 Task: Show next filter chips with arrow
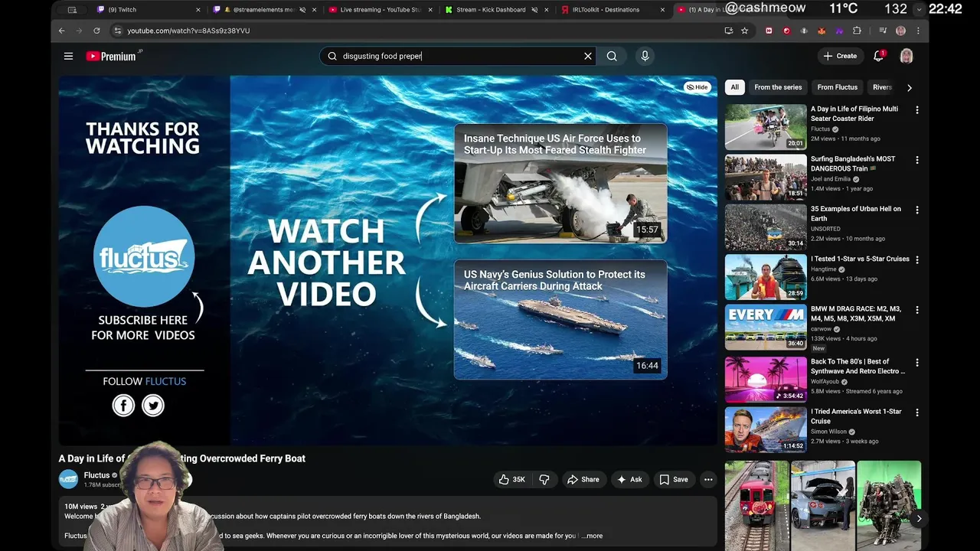click(909, 87)
